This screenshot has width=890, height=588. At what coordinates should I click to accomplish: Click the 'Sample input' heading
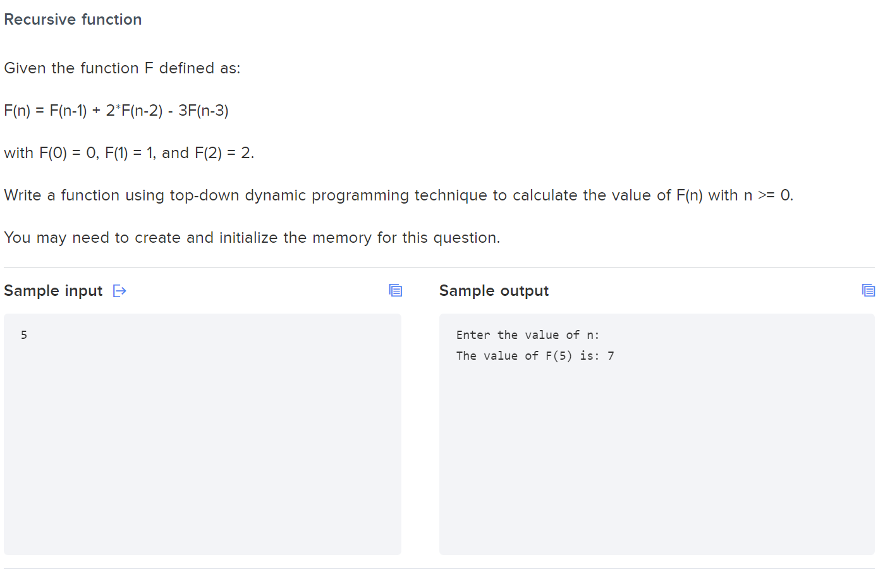click(x=53, y=291)
